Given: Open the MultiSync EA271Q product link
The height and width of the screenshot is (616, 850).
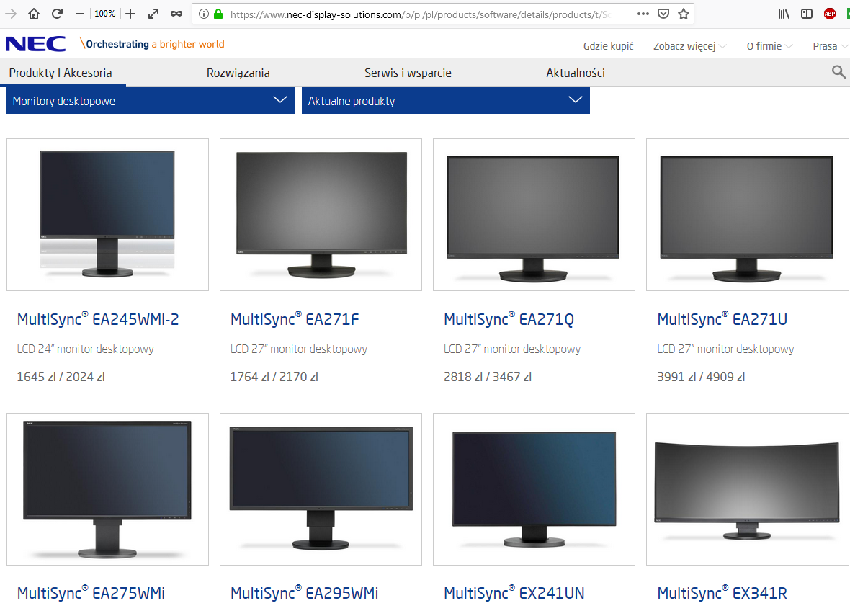Looking at the screenshot, I should 509,319.
